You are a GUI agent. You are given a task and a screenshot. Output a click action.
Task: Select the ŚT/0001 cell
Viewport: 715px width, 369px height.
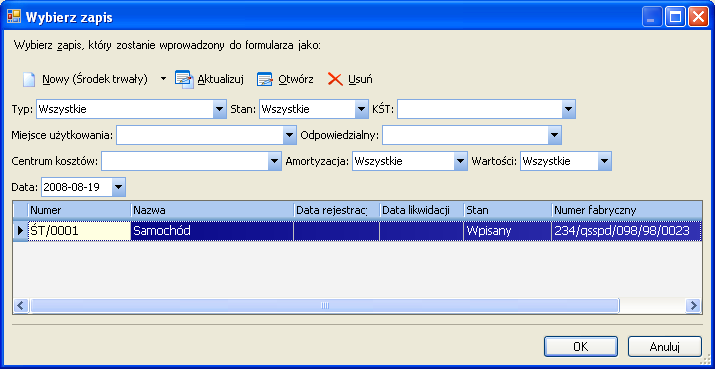[80, 231]
